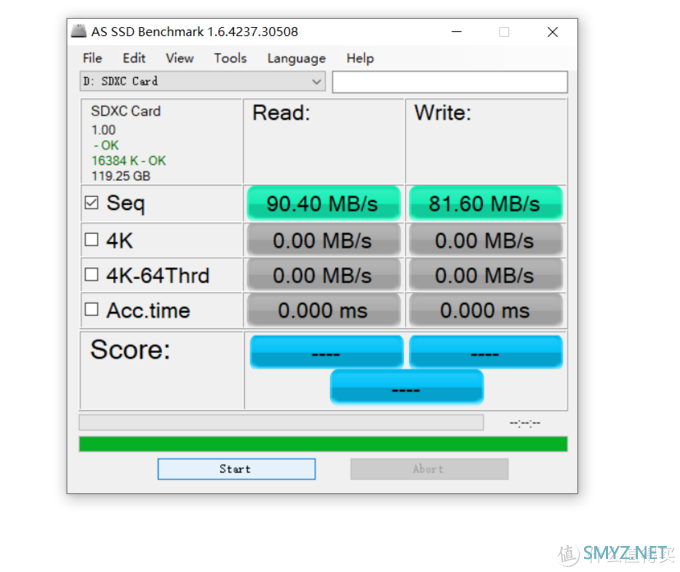This screenshot has height=572, width=680.
Task: Click the empty gray progress bar
Action: (281, 422)
